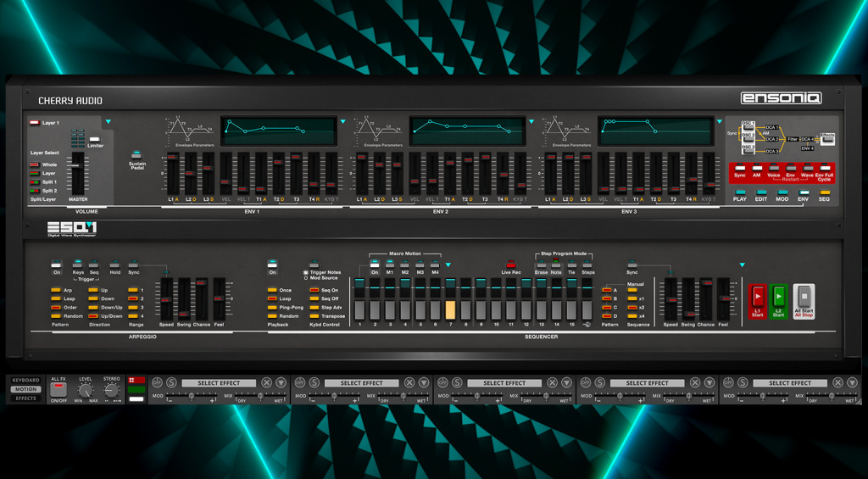Click the M1 macro motion button
868x479 pixels.
click(390, 265)
